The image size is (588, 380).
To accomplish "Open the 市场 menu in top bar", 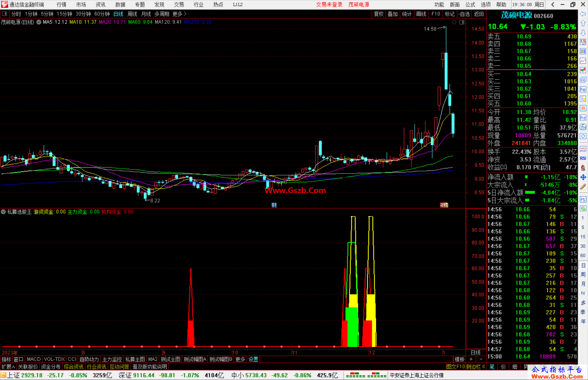I will pyautogui.click(x=81, y=5).
